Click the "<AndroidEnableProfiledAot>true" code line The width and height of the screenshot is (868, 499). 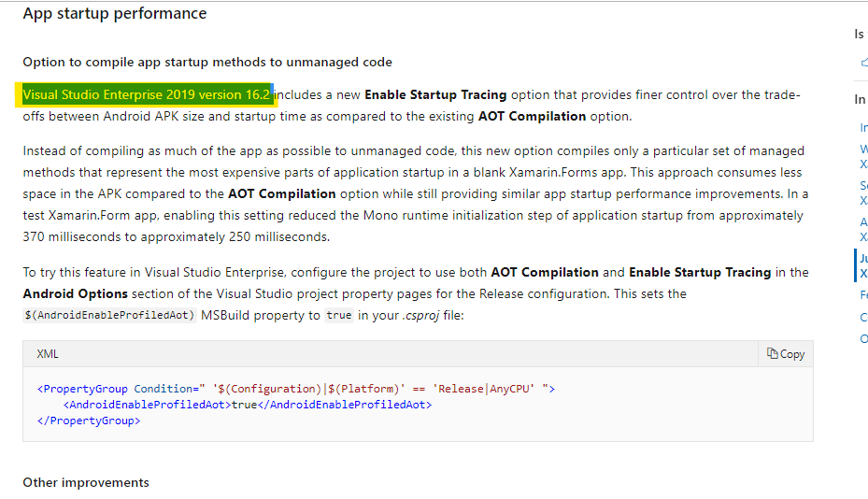point(248,405)
